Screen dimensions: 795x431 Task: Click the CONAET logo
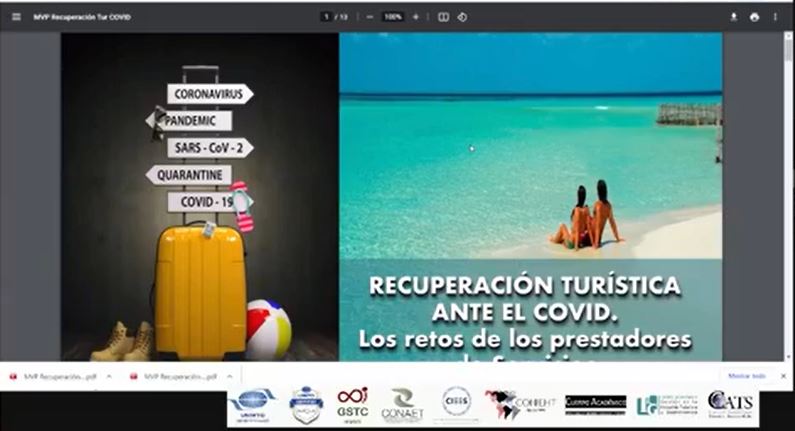tap(403, 405)
